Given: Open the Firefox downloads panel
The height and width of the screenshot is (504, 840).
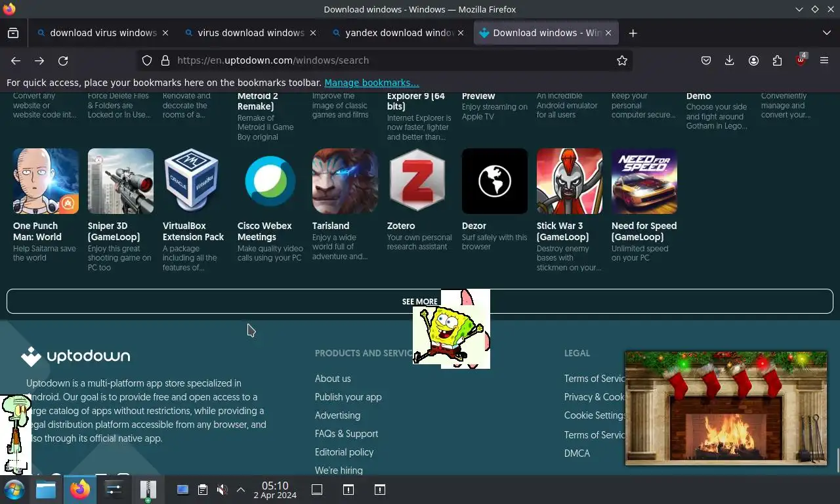Looking at the screenshot, I should tap(730, 60).
